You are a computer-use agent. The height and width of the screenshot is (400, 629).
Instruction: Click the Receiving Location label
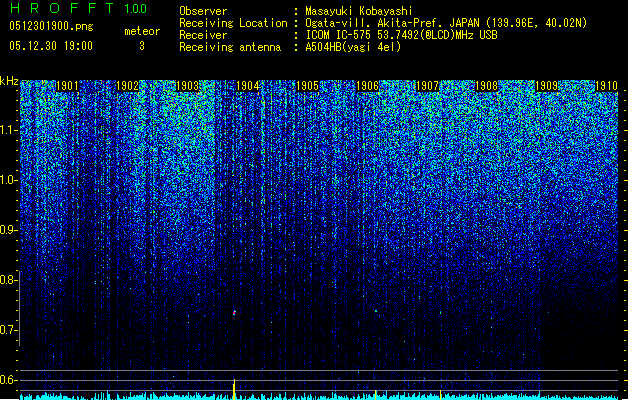233,23
